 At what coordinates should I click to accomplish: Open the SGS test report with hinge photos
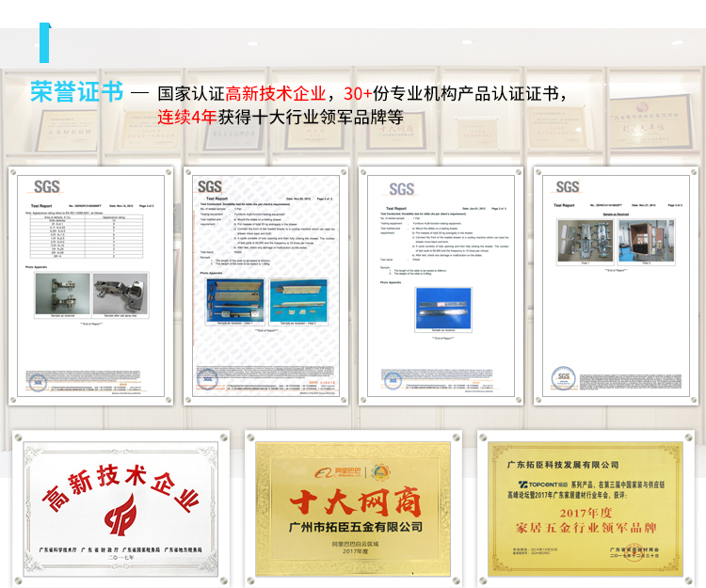(91, 286)
